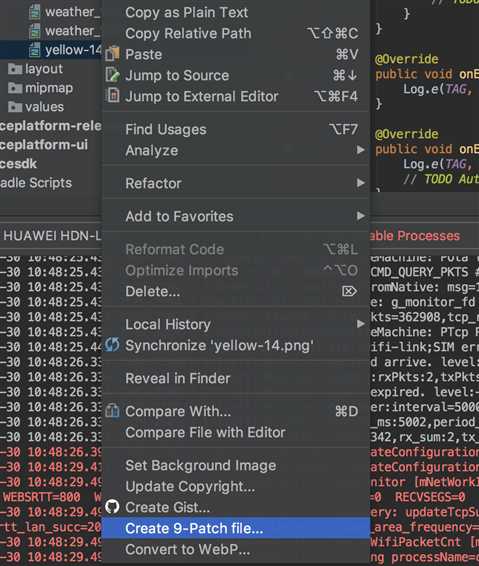The height and width of the screenshot is (566, 479).
Task: Click the Compare With diff icon
Action: 112,411
